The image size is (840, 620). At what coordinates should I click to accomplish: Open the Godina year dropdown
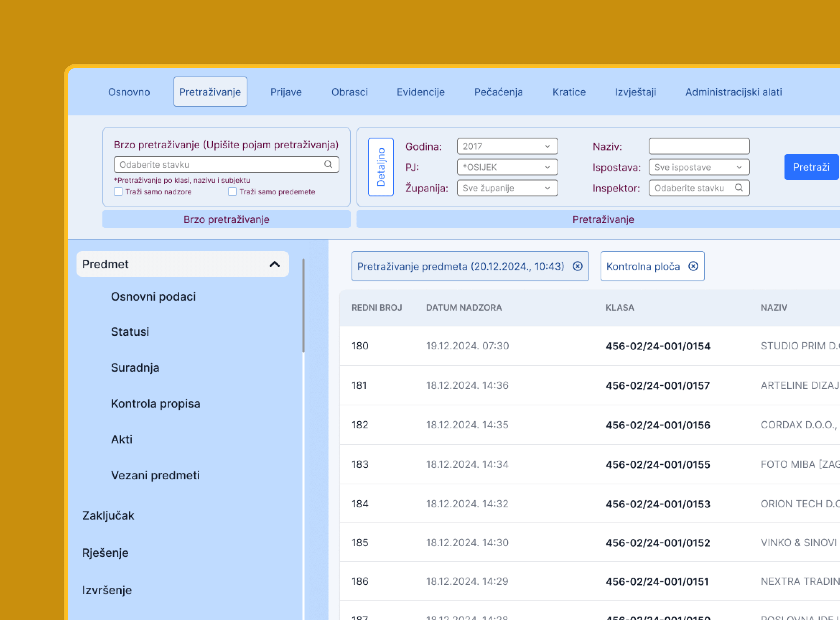coord(507,146)
